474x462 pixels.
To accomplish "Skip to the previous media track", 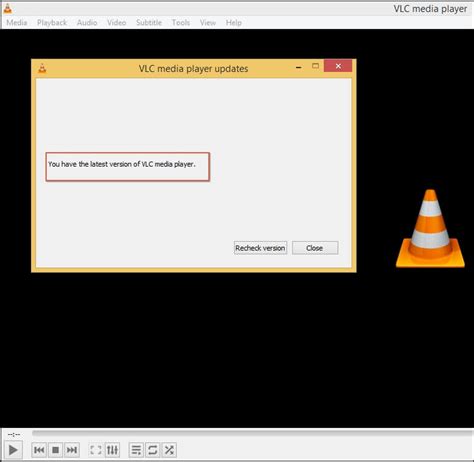I will pyautogui.click(x=39, y=450).
